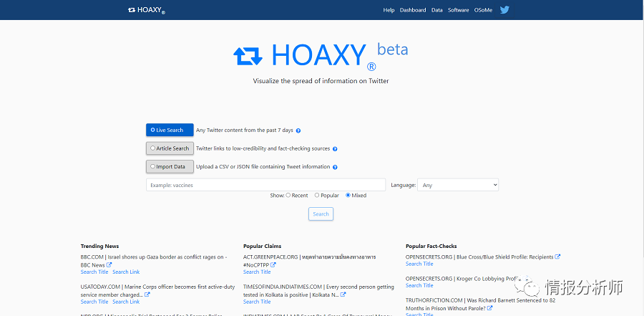
Task: Open the OSoMe menu item
Action: tap(483, 10)
